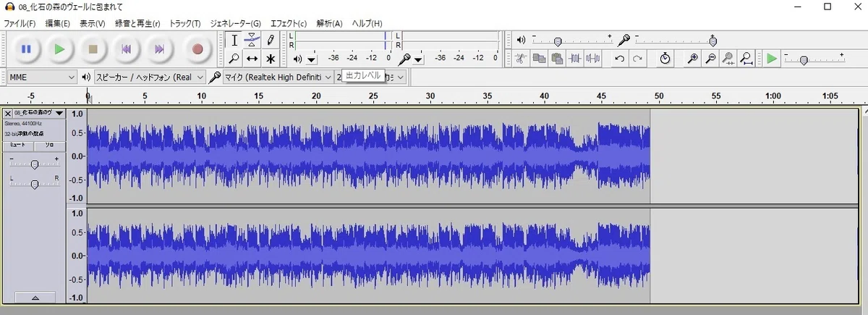Start recording with the red Record button
The image size is (868, 315).
197,49
